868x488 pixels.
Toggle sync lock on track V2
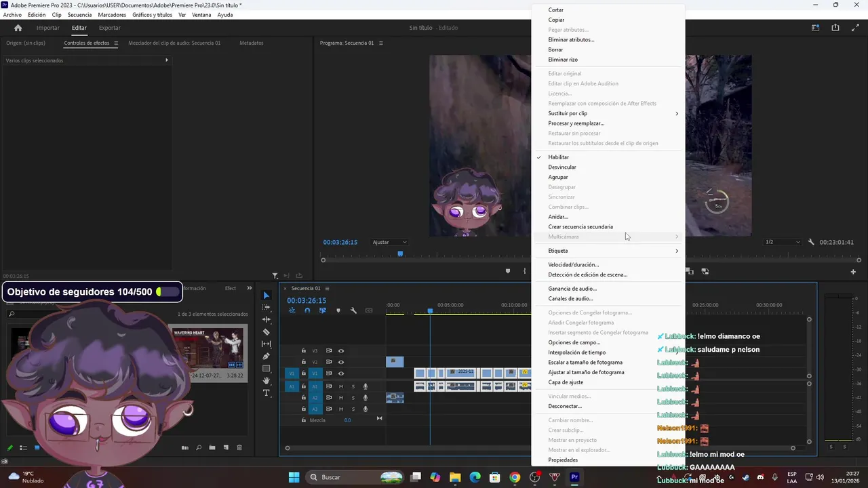click(329, 362)
